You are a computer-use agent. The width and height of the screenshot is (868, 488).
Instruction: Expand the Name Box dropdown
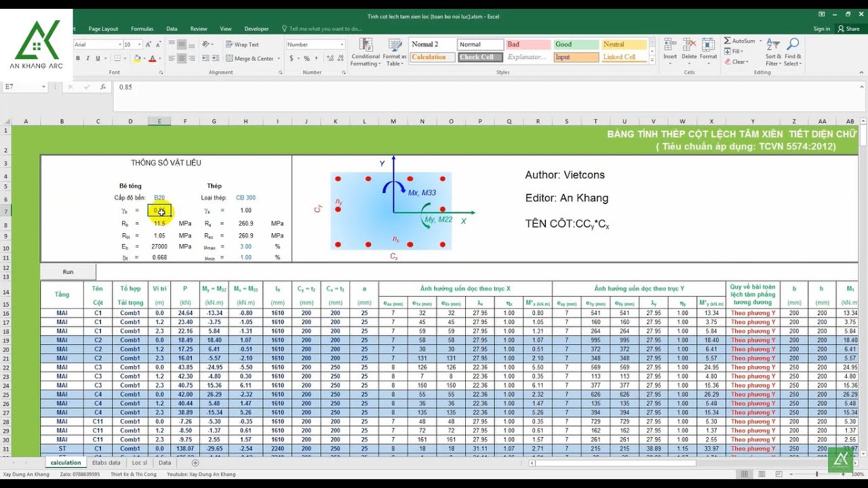(43, 87)
